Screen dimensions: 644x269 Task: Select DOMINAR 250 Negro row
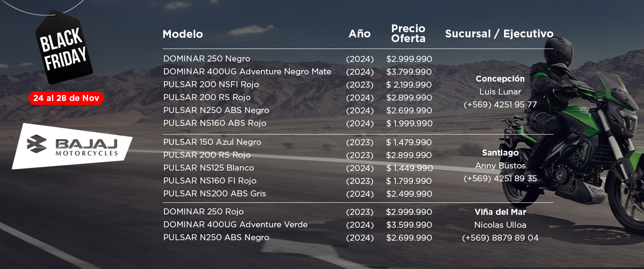(298, 59)
